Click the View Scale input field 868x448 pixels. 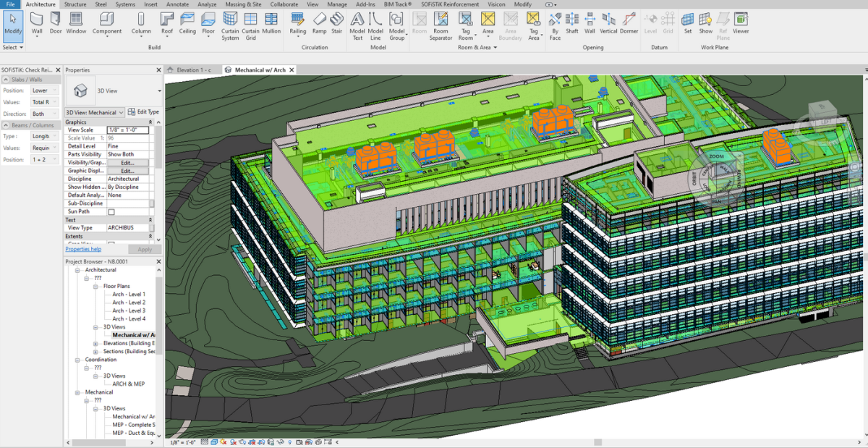coord(127,130)
